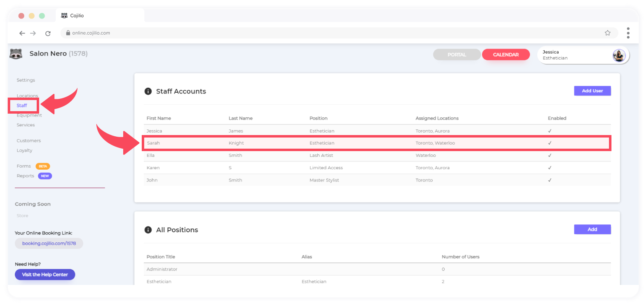Screen dimensions: 644x308
Task: Click the Add User button
Action: pos(592,91)
